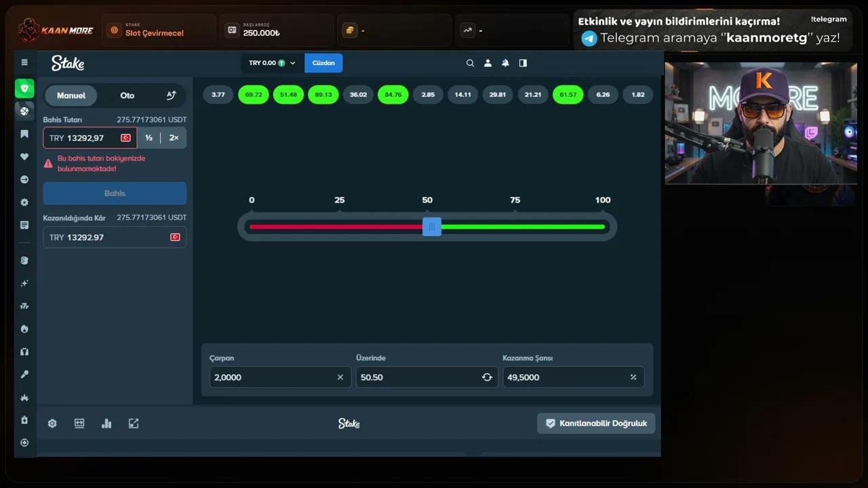Click the red portion of slider track
Image resolution: width=868 pixels, height=488 pixels.
click(336, 226)
